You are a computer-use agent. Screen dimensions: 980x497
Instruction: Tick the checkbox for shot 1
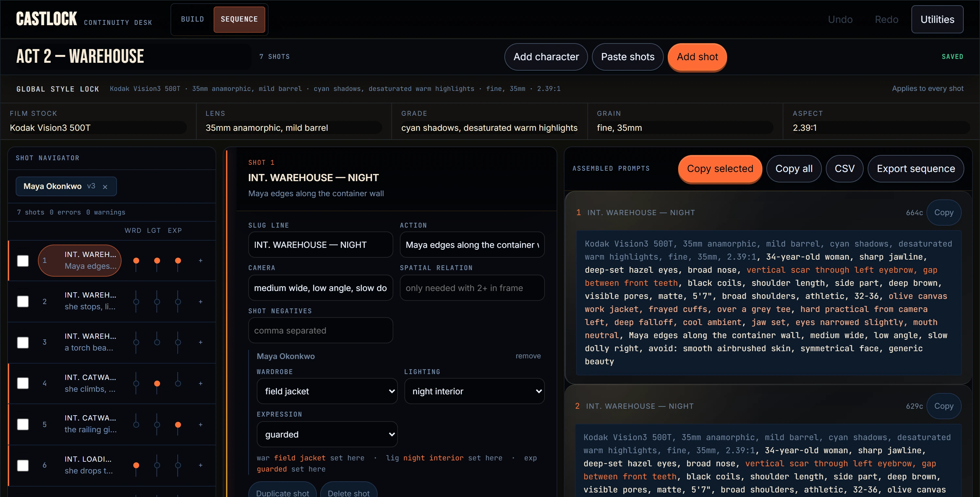click(x=23, y=261)
